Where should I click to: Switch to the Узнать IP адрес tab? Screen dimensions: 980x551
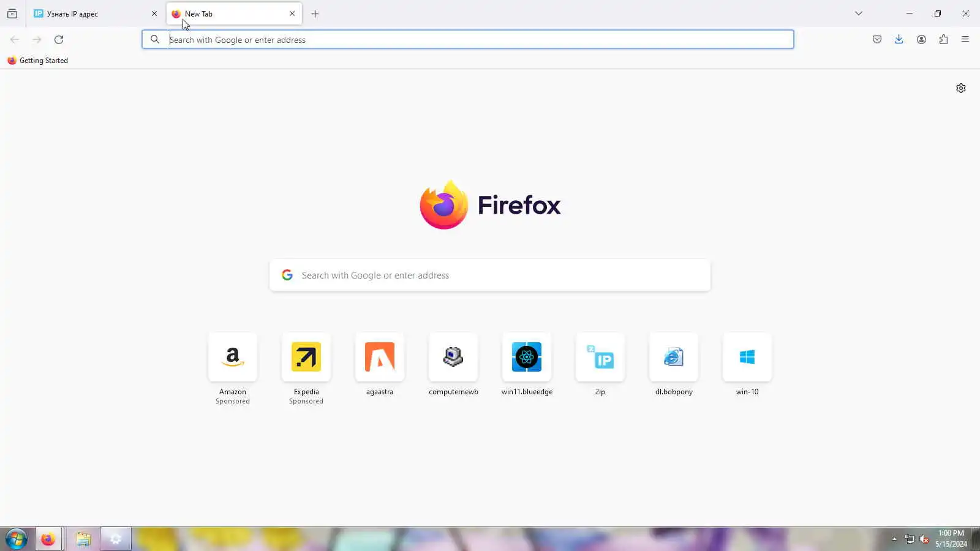pyautogui.click(x=96, y=13)
